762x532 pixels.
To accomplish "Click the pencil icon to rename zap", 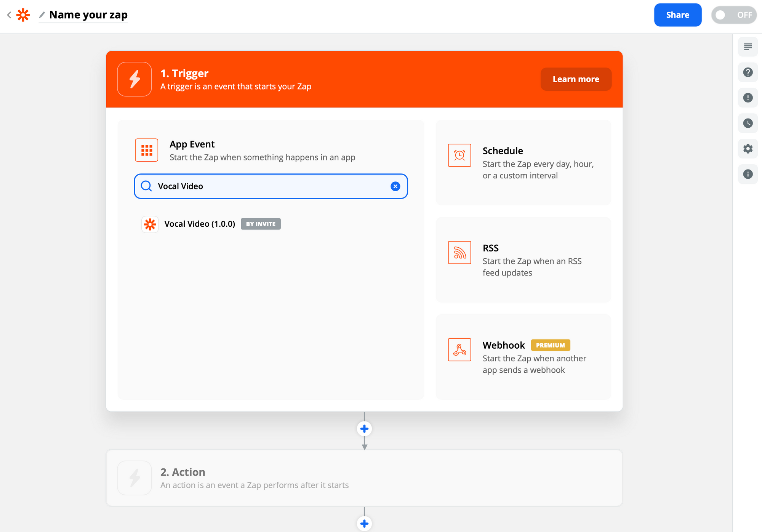I will coord(42,15).
